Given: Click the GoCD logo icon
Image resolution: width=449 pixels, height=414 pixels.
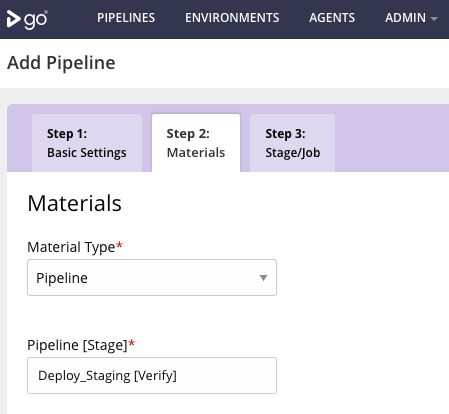Looking at the screenshot, I should pyautogui.click(x=27, y=19).
